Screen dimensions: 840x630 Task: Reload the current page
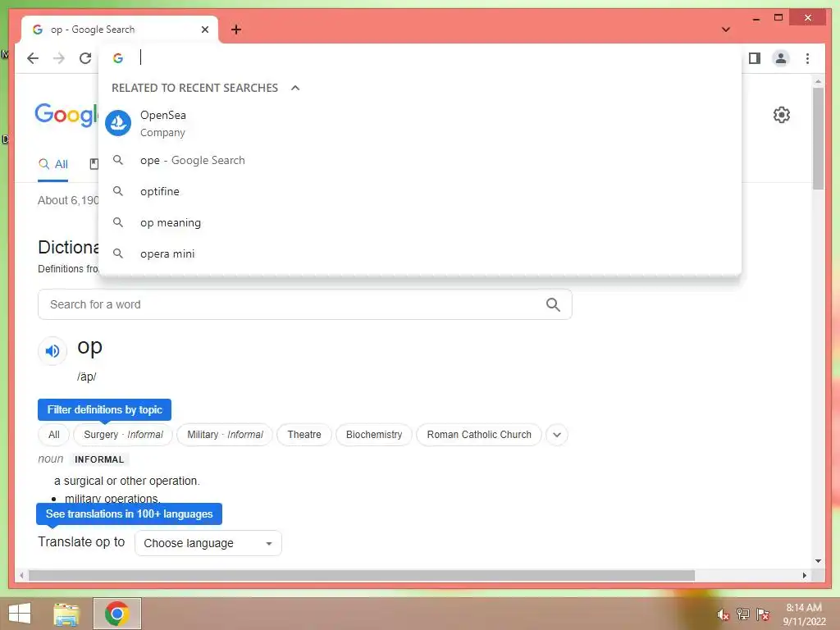(x=85, y=58)
